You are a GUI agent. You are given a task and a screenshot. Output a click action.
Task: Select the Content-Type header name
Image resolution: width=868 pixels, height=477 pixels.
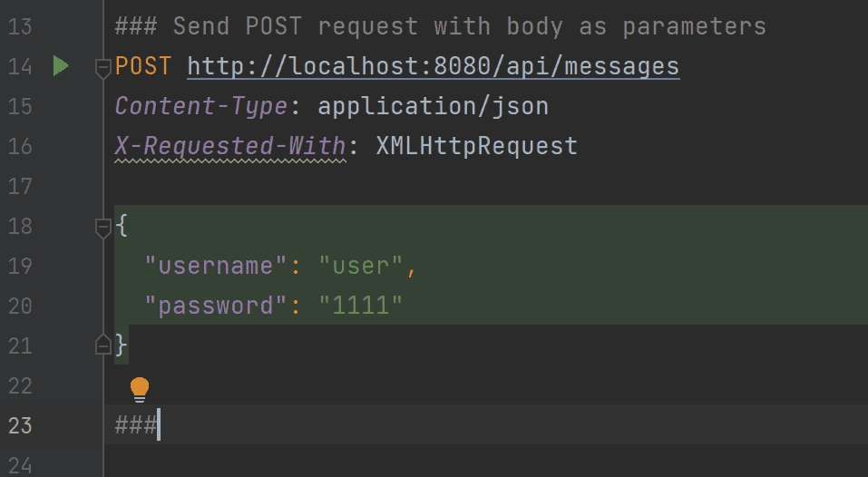tap(201, 106)
